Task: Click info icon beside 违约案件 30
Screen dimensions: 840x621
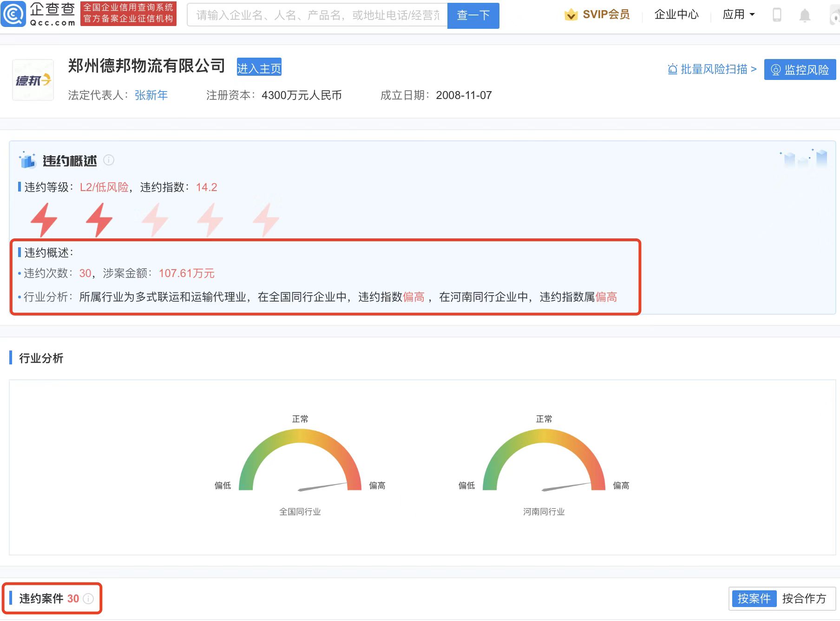Action: click(88, 599)
